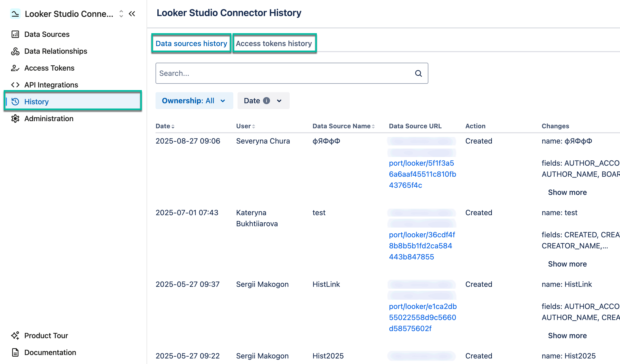
Task: Toggle sorting on the Data Source Name column
Action: pos(374,126)
